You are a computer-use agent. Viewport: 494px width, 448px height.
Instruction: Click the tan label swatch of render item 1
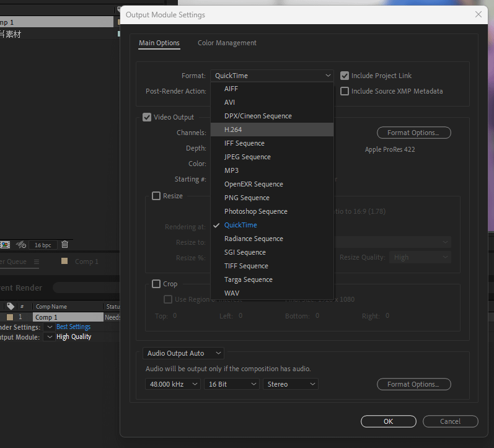click(9, 317)
